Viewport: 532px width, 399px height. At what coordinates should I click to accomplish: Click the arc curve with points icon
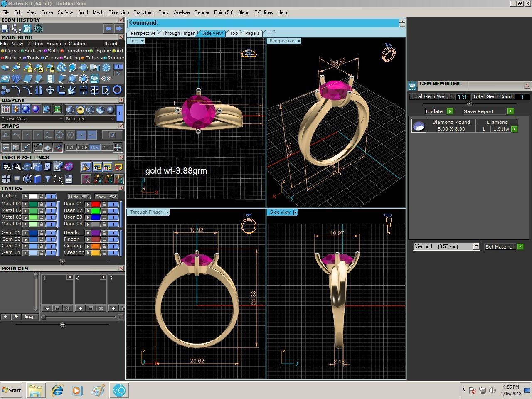(x=16, y=90)
